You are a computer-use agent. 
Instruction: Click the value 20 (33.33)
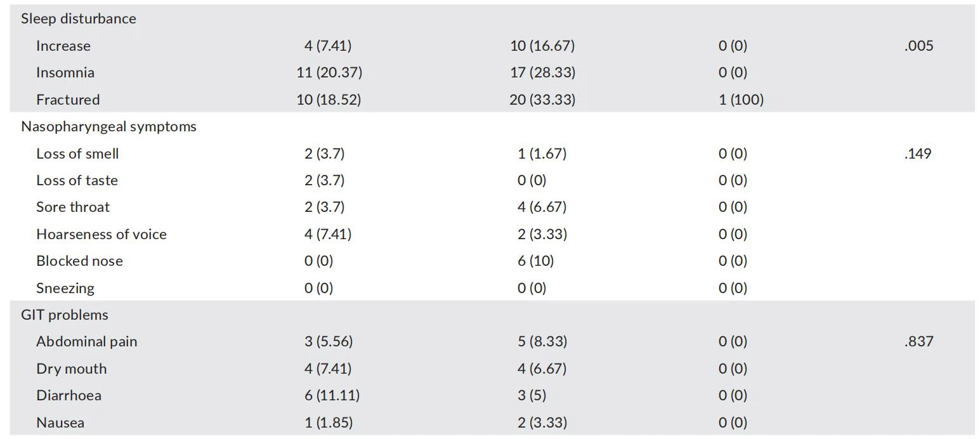[x=542, y=100]
